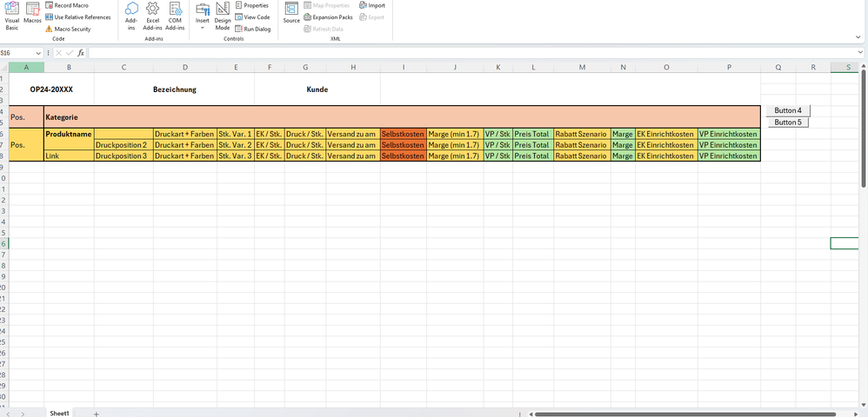
Task: Collapse the ribbon with the chevron
Action: pyautogui.click(x=858, y=36)
